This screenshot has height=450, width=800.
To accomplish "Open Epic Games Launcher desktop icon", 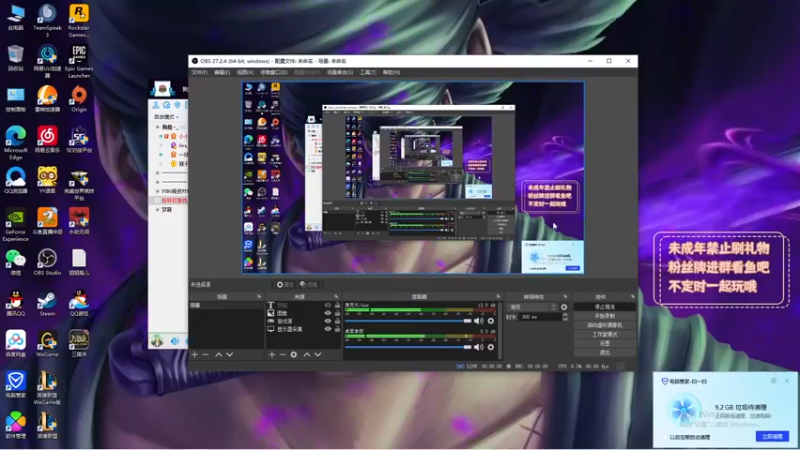I will pos(79,61).
